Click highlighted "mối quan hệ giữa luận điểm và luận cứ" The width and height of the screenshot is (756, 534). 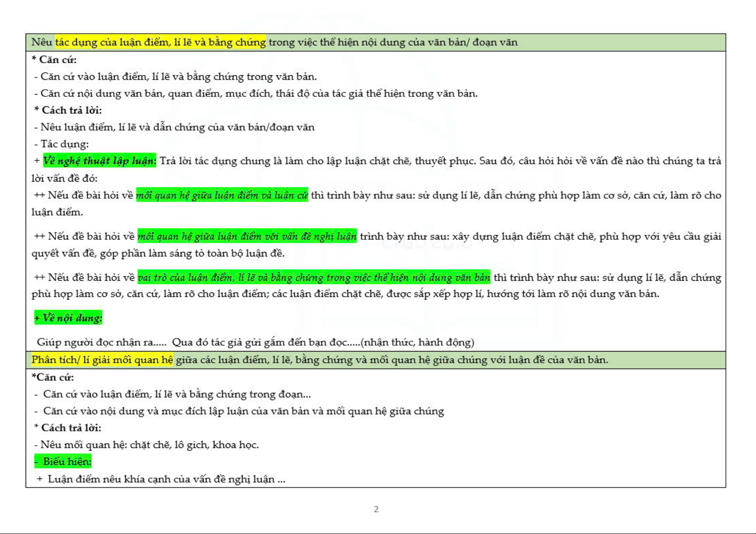pyautogui.click(x=222, y=195)
